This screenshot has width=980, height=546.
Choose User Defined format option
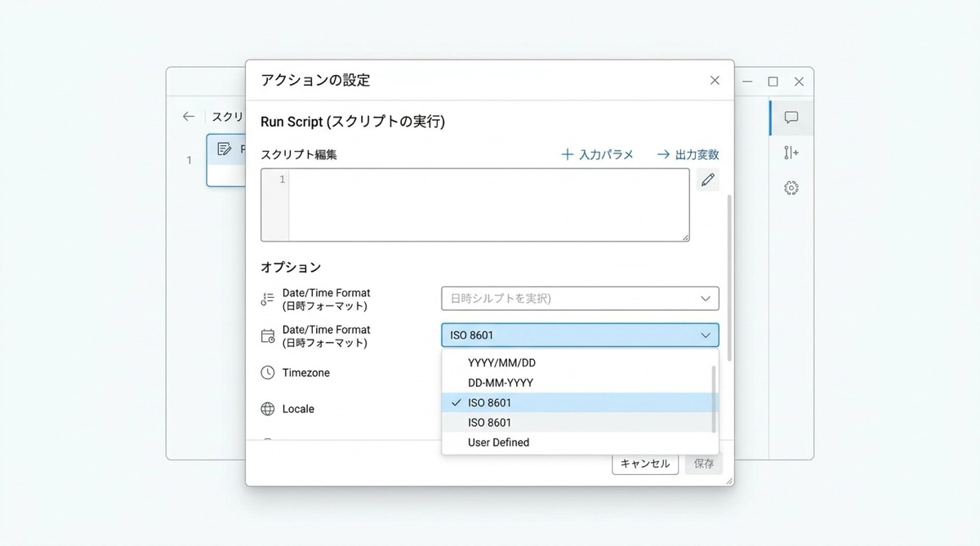point(498,442)
